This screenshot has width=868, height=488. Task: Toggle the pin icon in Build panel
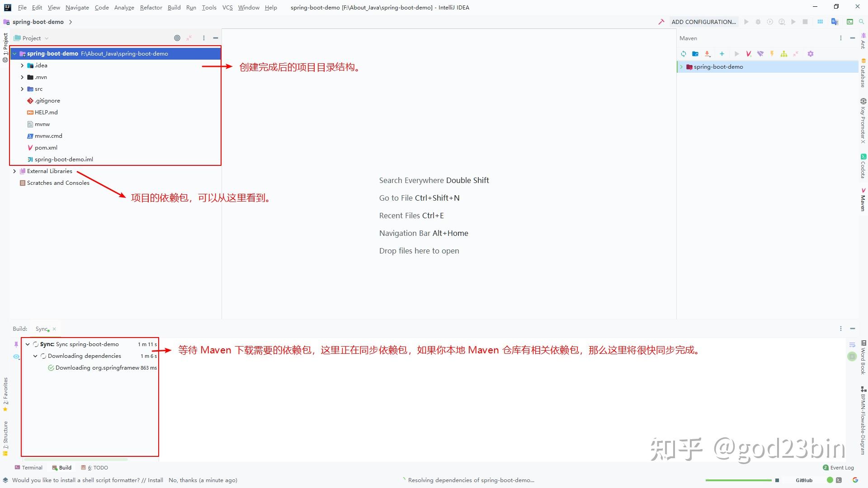click(16, 344)
